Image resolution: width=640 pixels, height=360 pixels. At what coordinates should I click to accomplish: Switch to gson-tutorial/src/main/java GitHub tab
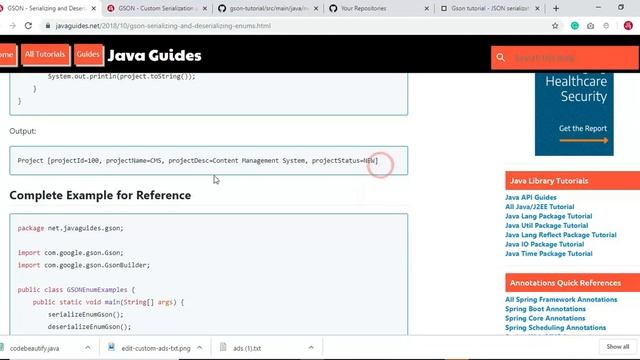tap(268, 8)
